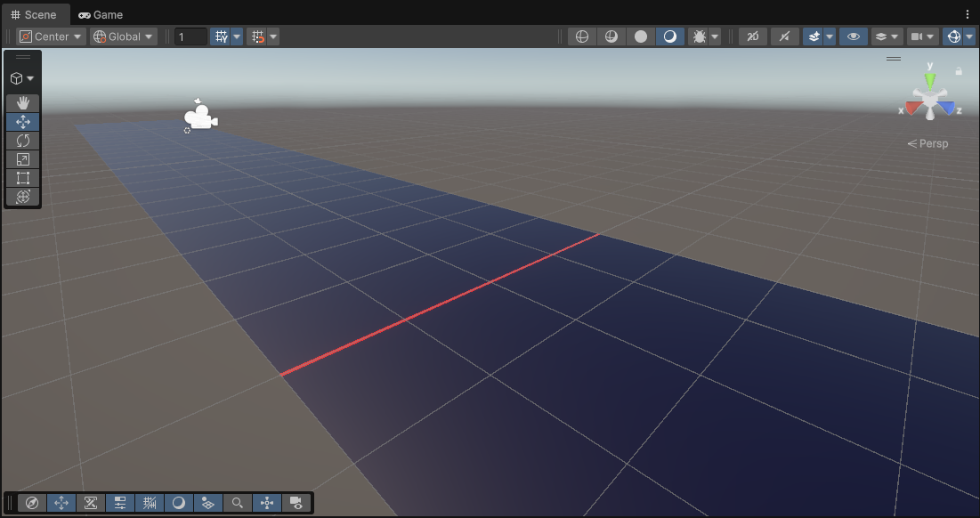Select the Hand view tool
Image resolution: width=980 pixels, height=518 pixels.
point(23,103)
